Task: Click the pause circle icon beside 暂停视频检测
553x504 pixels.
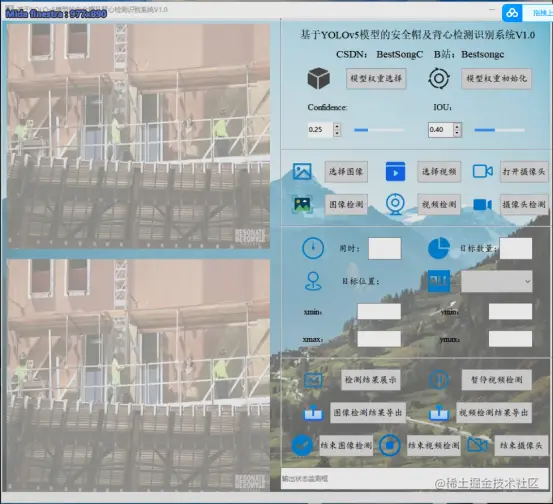Action: click(x=439, y=380)
